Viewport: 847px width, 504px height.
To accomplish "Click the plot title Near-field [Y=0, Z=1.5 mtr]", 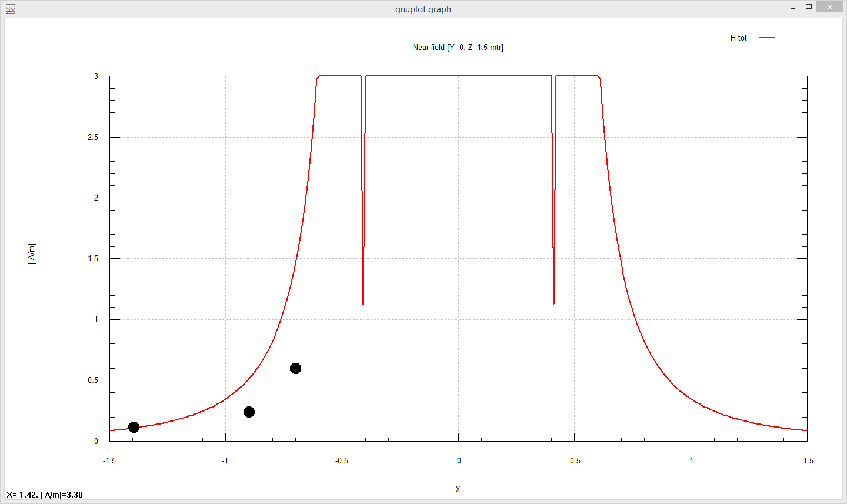I will point(458,47).
